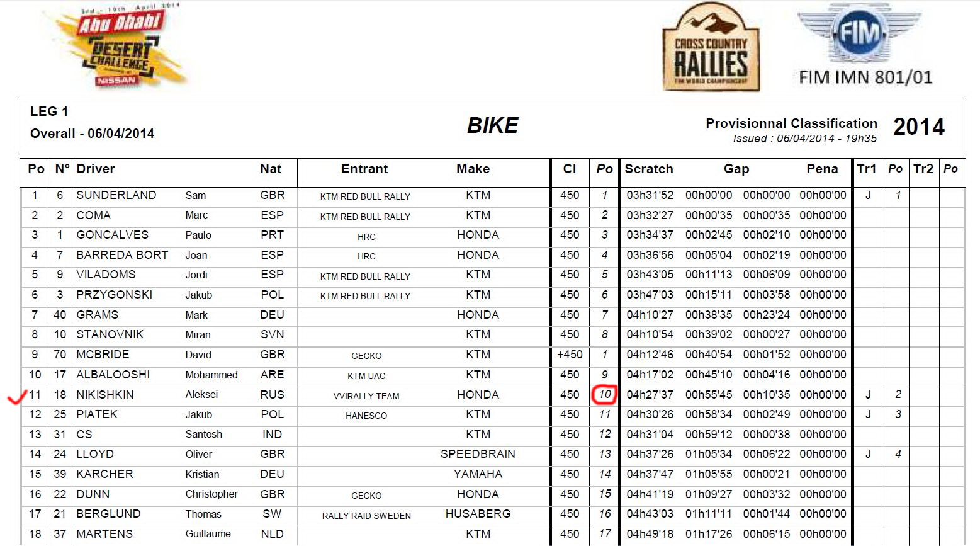This screenshot has width=980, height=546.
Task: Click the FIM IMN 801/01 text
Action: click(865, 77)
